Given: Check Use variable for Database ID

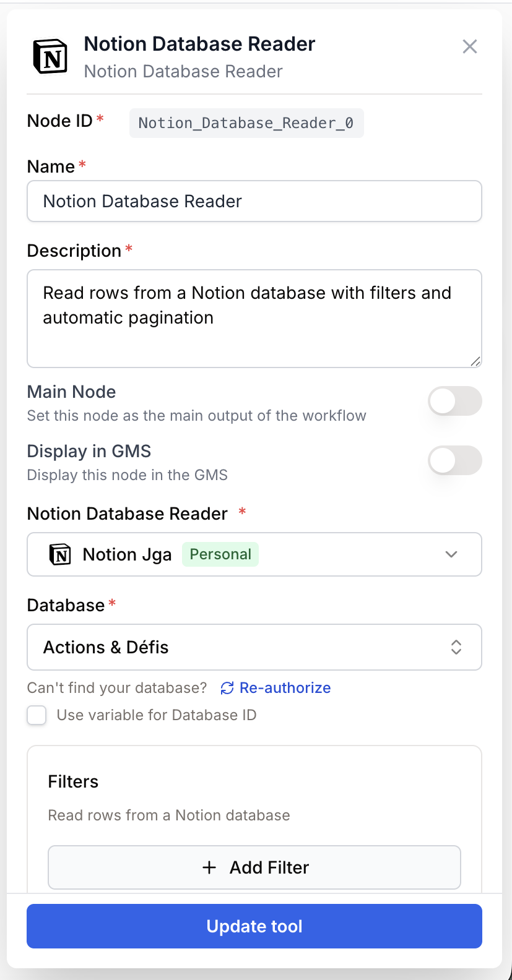Looking at the screenshot, I should (x=37, y=715).
